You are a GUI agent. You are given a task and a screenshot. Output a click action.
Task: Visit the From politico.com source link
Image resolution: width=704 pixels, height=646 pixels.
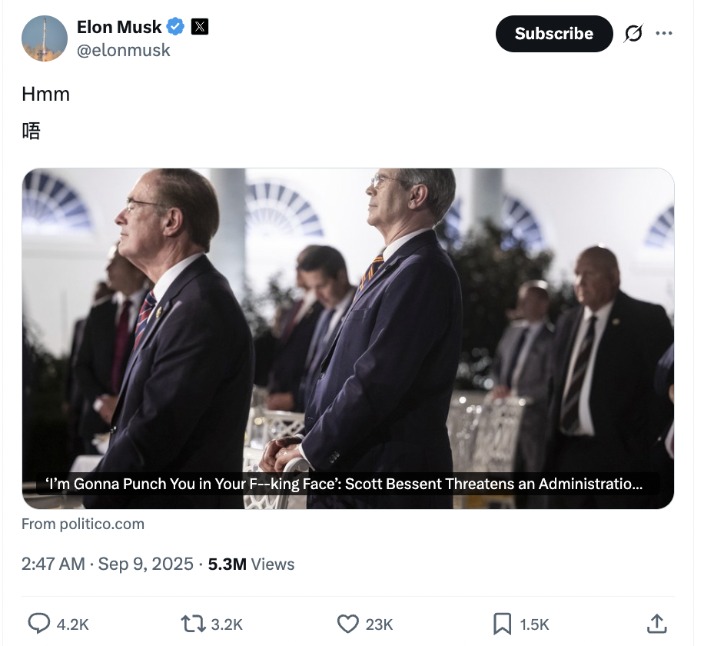(x=83, y=524)
